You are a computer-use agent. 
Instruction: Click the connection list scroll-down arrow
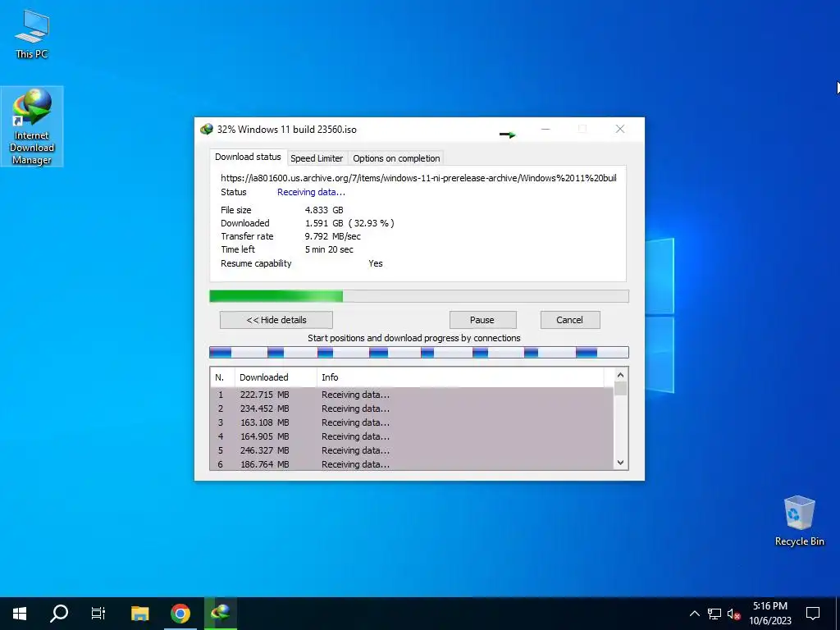click(620, 463)
